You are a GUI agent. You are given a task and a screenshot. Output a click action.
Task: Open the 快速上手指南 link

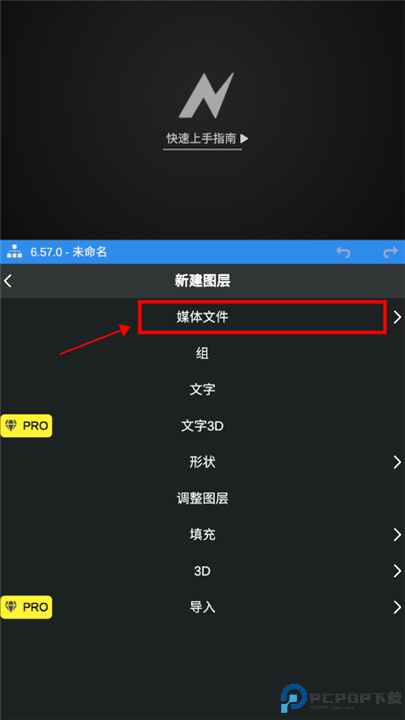(202, 138)
